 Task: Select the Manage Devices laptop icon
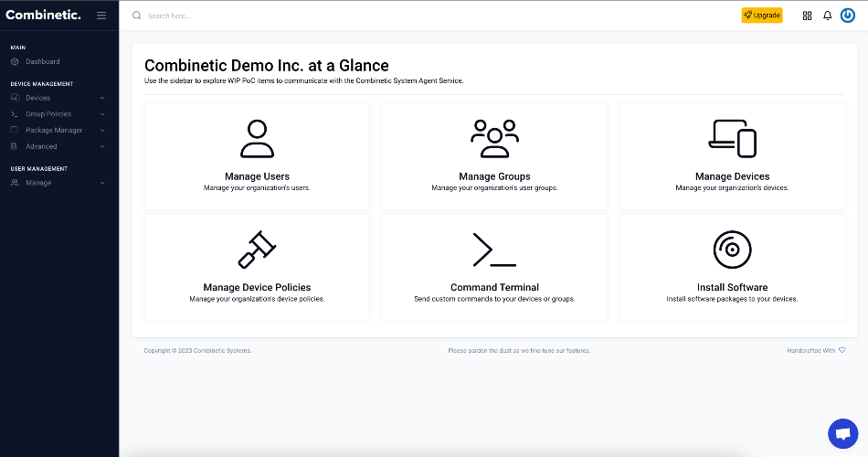click(x=732, y=139)
